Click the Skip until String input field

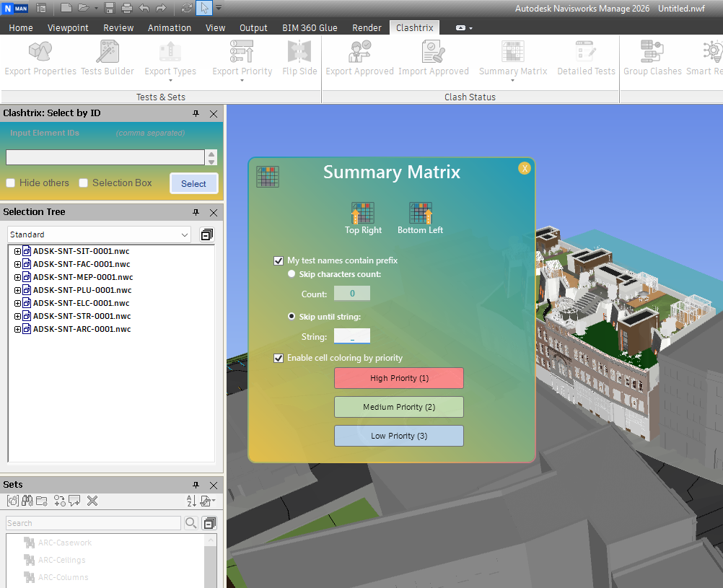[351, 337]
